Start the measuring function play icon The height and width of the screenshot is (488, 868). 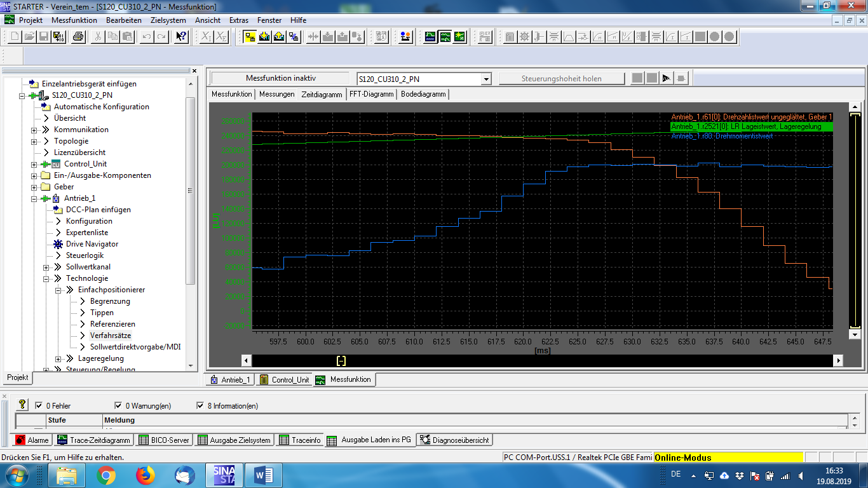coord(666,79)
